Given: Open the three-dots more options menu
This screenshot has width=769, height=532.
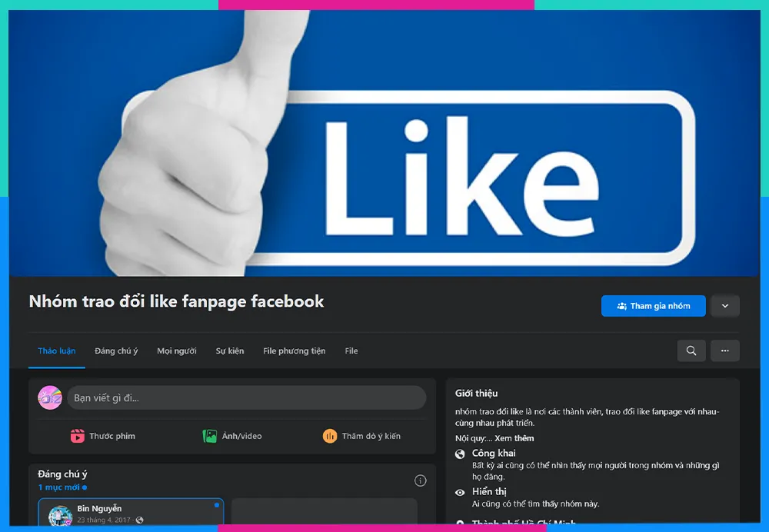Looking at the screenshot, I should (x=725, y=351).
